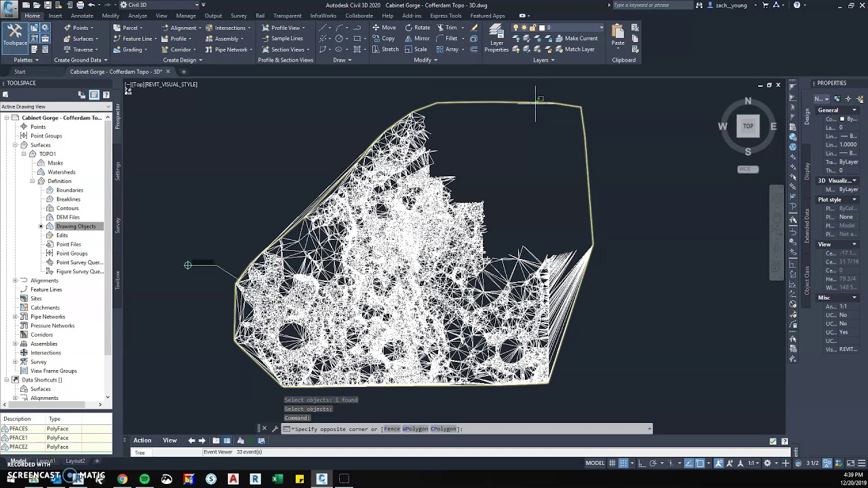The image size is (868, 488).
Task: Open the Spotify taskbar icon
Action: [x=144, y=479]
